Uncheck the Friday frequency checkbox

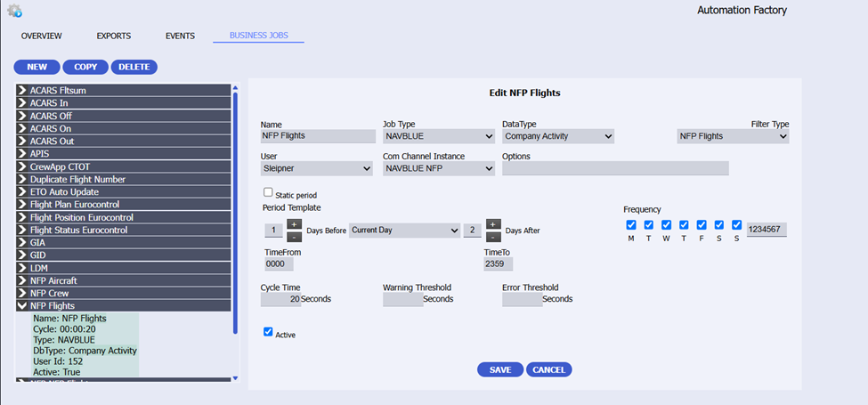pyautogui.click(x=702, y=224)
